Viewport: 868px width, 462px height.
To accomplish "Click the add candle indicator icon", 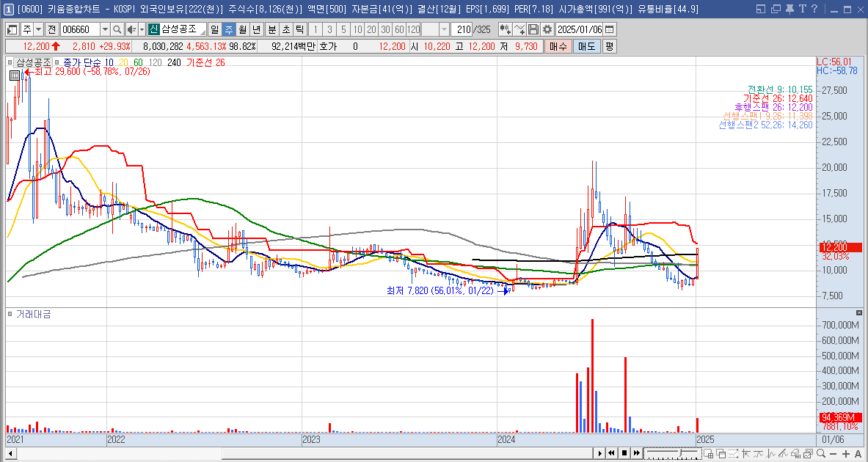I will 505,29.
